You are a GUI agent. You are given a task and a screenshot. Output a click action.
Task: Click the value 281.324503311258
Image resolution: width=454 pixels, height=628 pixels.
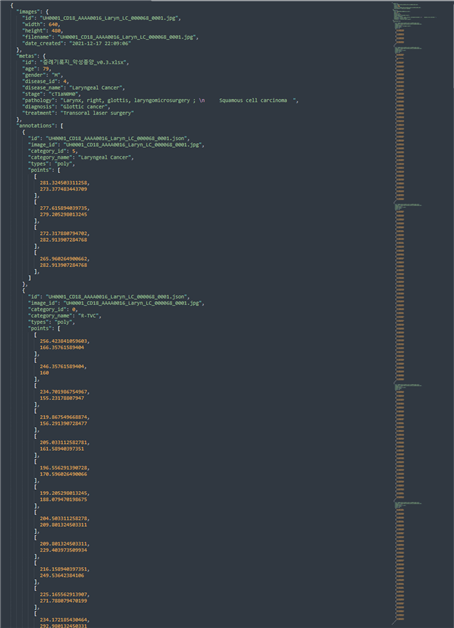click(x=65, y=183)
